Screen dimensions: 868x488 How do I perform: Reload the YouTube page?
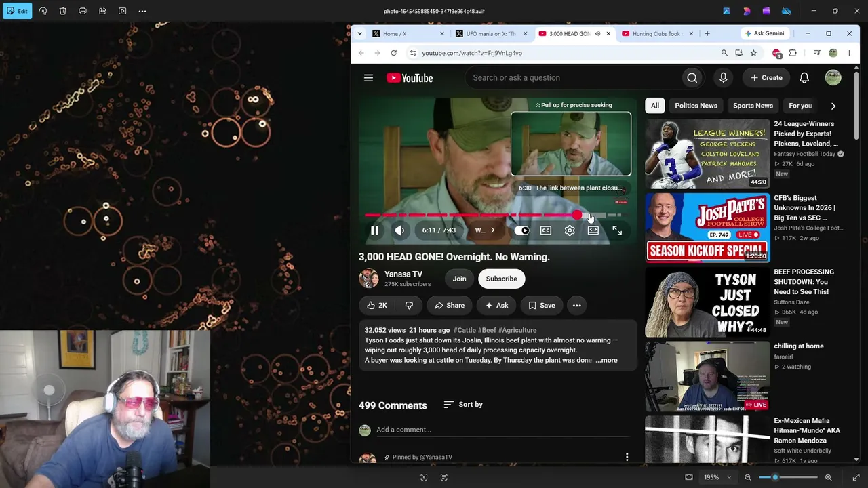[393, 53]
